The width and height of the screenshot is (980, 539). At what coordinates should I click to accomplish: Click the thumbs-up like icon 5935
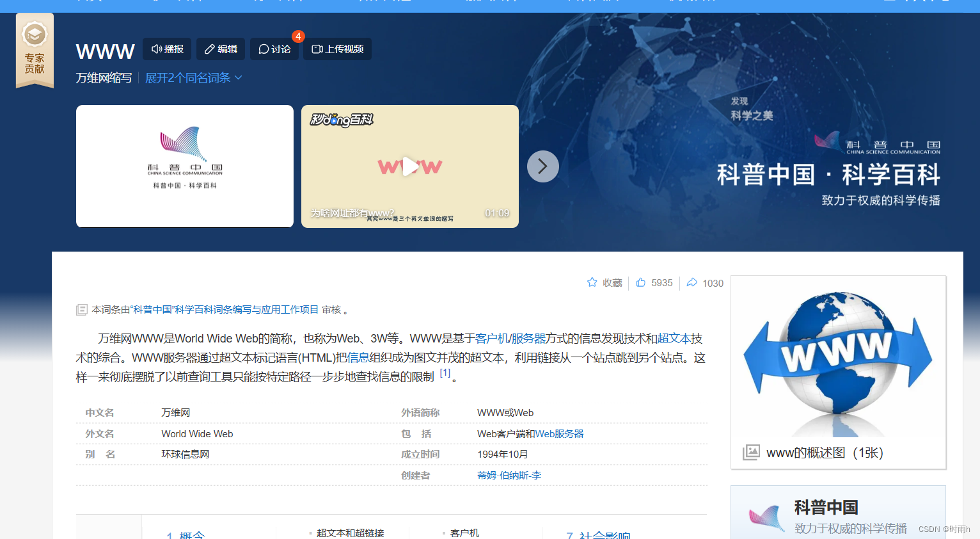tap(640, 282)
